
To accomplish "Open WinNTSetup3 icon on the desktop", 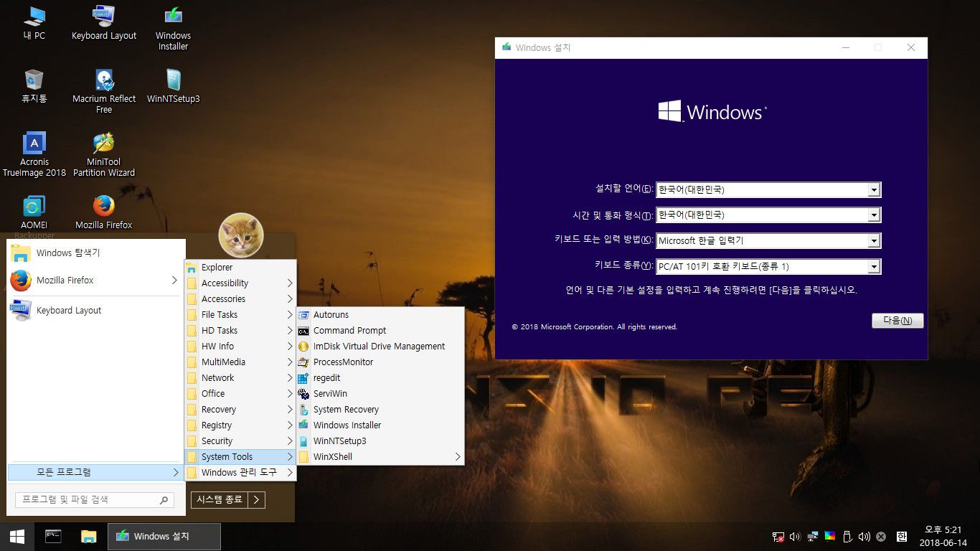I will click(173, 86).
